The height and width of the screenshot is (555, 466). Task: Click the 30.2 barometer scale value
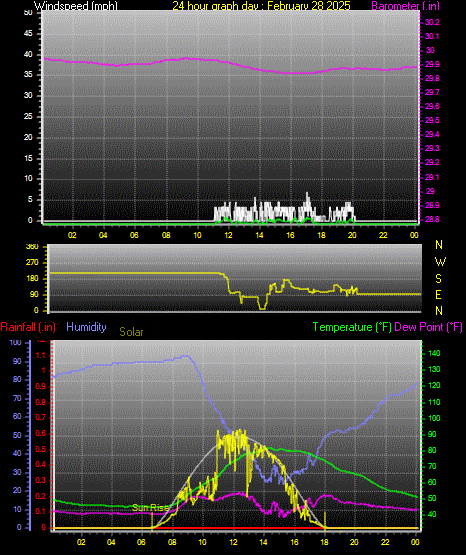[x=432, y=22]
